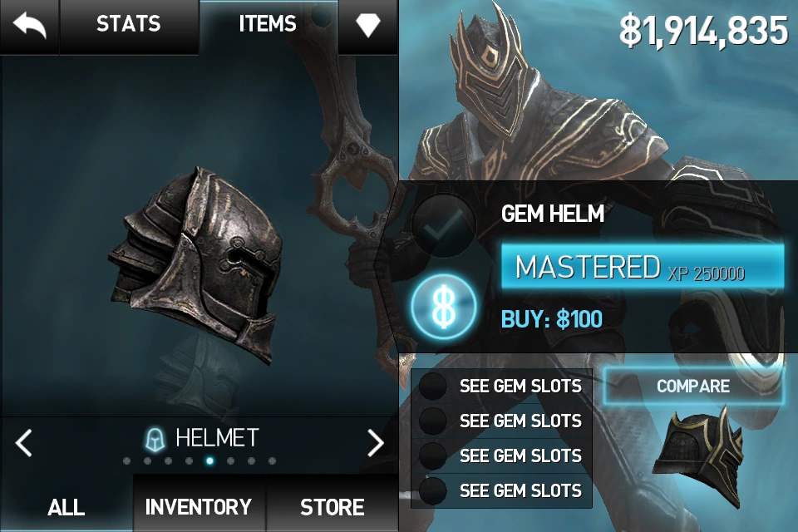Tap the helmet category icon
Image resolution: width=798 pixels, height=532 pixels.
tap(155, 440)
